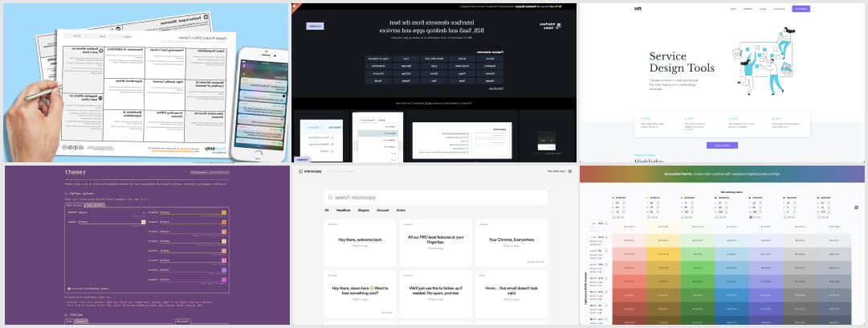This screenshot has height=328, width=868.
Task: Click the 'search microcopy' input field
Action: pyautogui.click(x=438, y=197)
